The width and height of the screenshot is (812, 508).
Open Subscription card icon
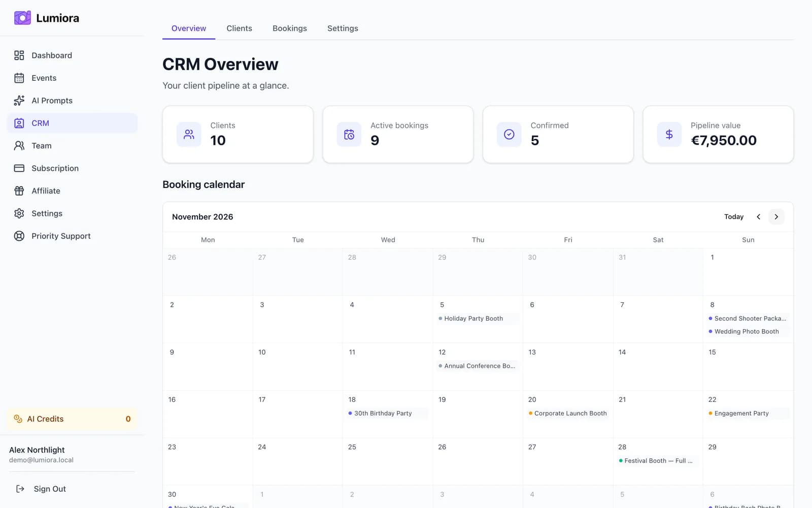[19, 168]
